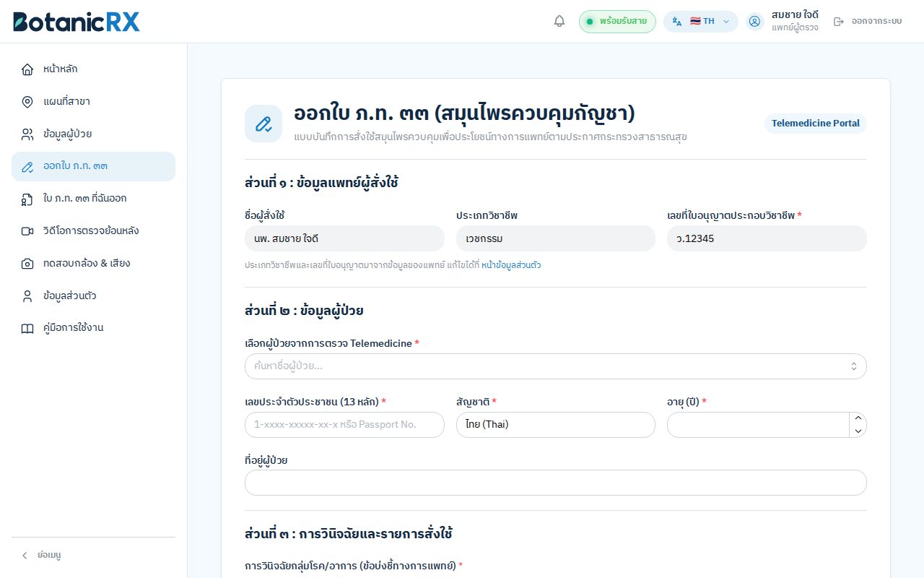Viewport: 924px width, 578px height.
Task: Select ออกใบ ภ.ท. ๓๓ in the sidebar
Action: point(93,166)
